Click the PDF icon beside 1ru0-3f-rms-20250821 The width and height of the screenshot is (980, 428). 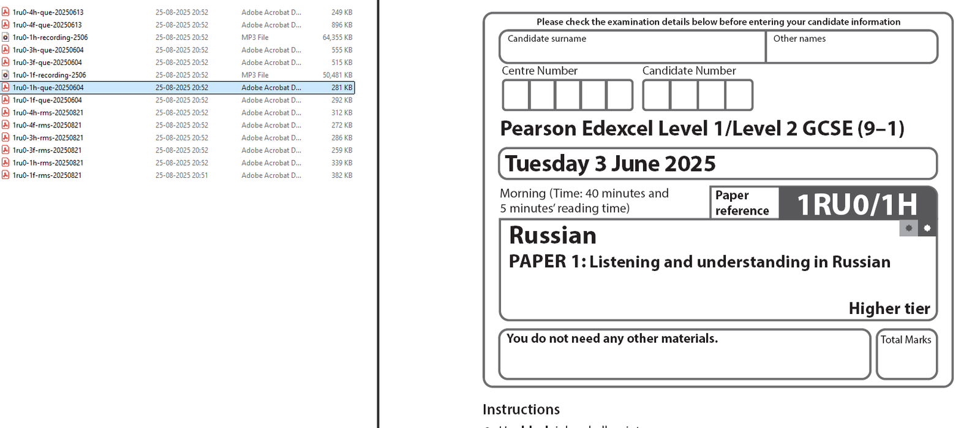(6, 150)
